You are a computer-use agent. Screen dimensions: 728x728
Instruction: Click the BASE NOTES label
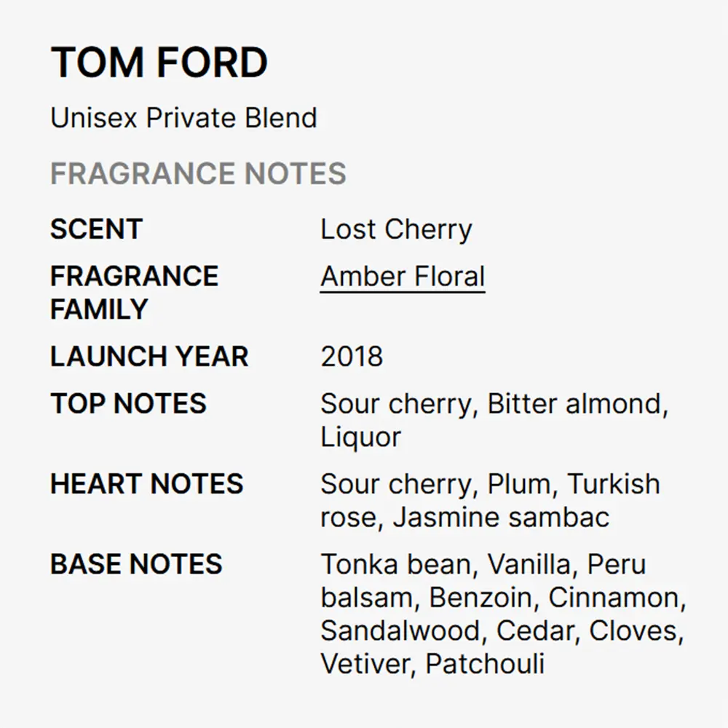(137, 563)
